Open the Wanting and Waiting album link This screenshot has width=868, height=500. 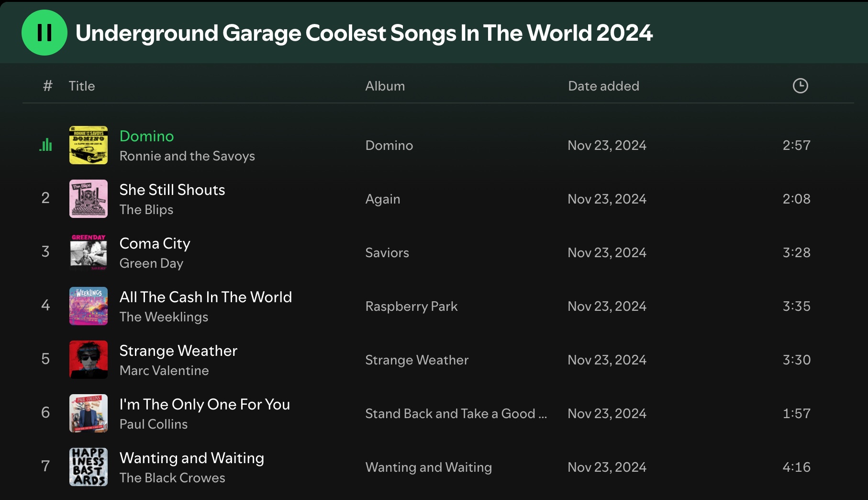429,467
